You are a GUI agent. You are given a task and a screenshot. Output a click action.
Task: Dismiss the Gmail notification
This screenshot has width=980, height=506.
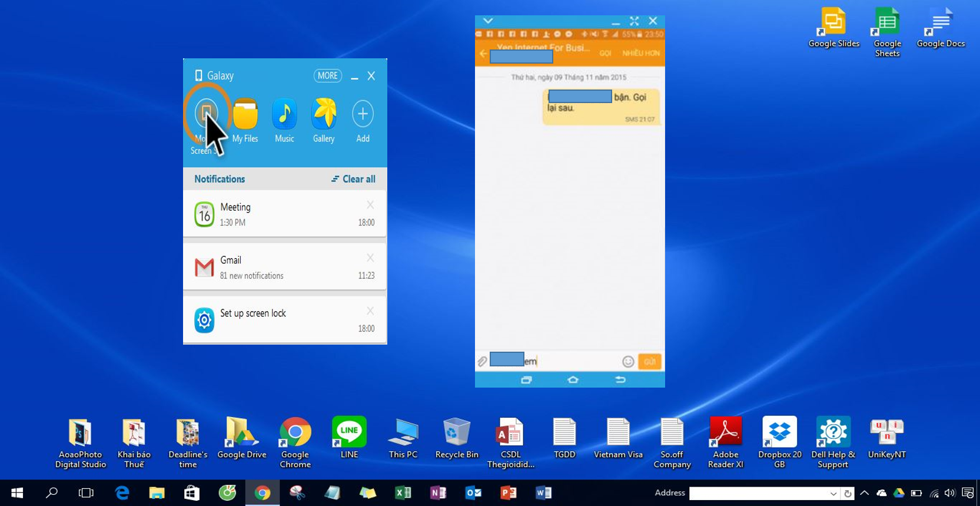tap(370, 258)
